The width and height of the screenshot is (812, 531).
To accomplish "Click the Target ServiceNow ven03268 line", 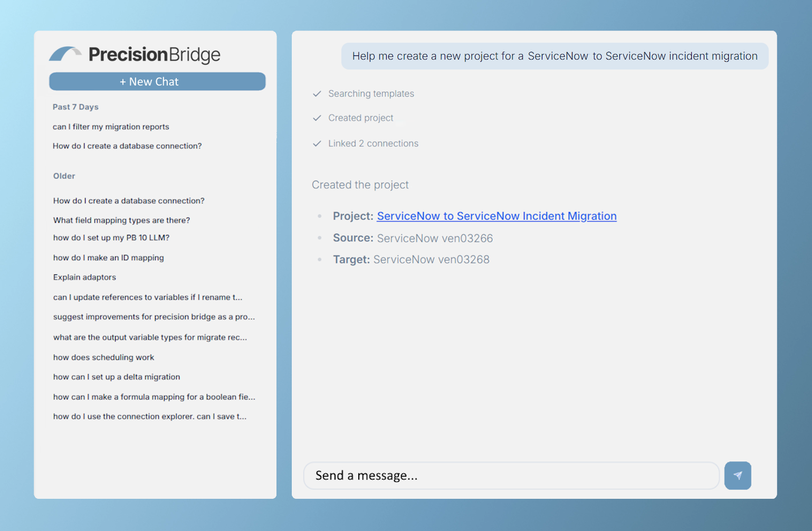I will coord(411,260).
